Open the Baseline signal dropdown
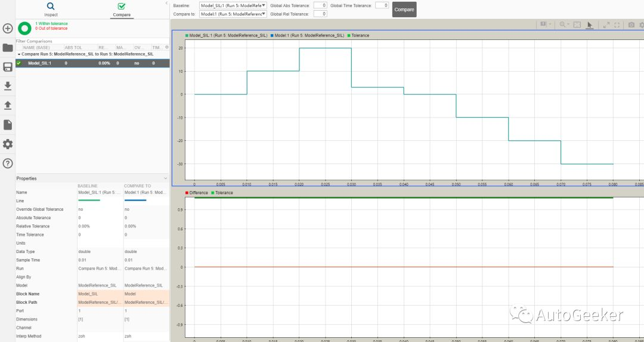The height and width of the screenshot is (342, 644). tap(233, 6)
